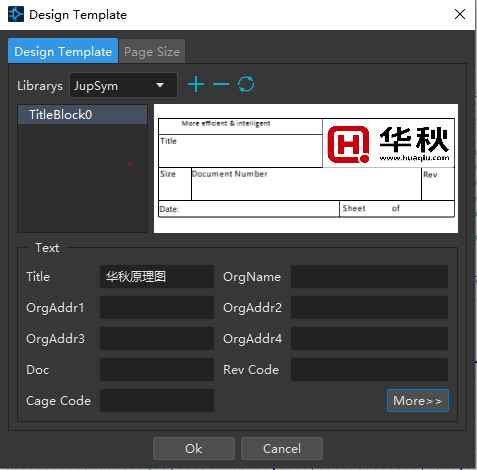Add a new library with the plus icon
477x470 pixels.
[196, 84]
